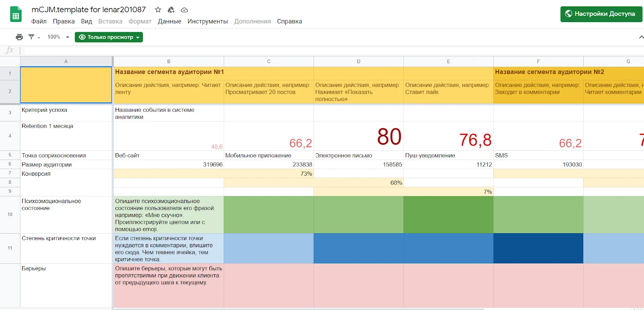Click the Google Sheets home icon
The width and height of the screenshot is (644, 310).
(16, 14)
